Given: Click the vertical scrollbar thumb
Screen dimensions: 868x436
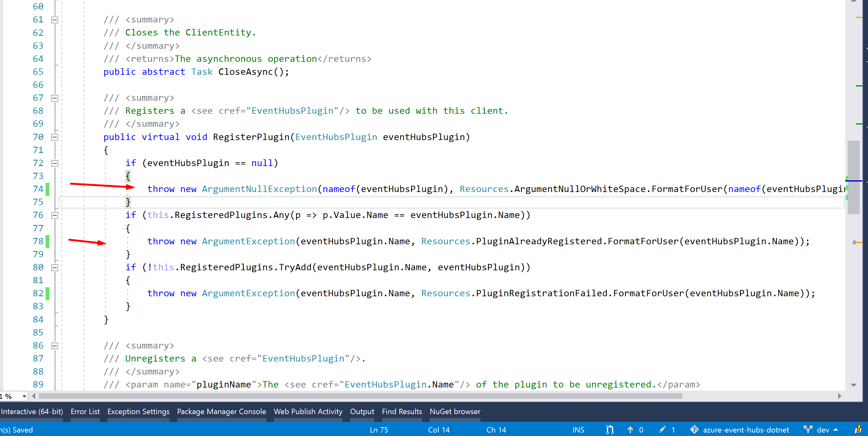Looking at the screenshot, I should pos(853,177).
